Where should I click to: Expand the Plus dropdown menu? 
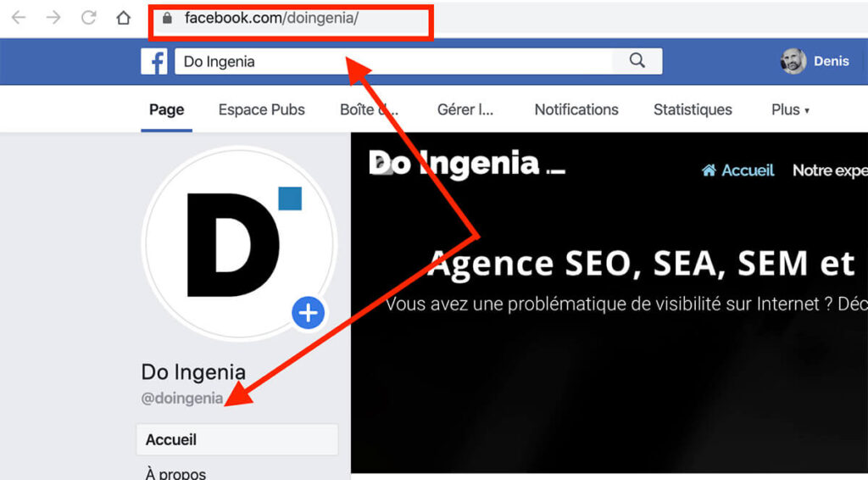point(790,109)
